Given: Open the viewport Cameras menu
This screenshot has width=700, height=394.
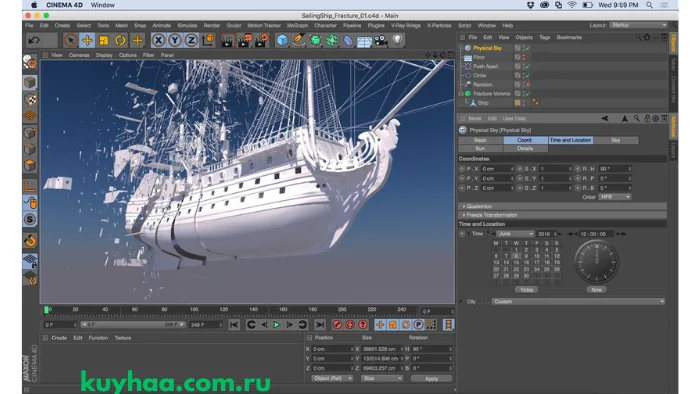Looking at the screenshot, I should coord(79,55).
